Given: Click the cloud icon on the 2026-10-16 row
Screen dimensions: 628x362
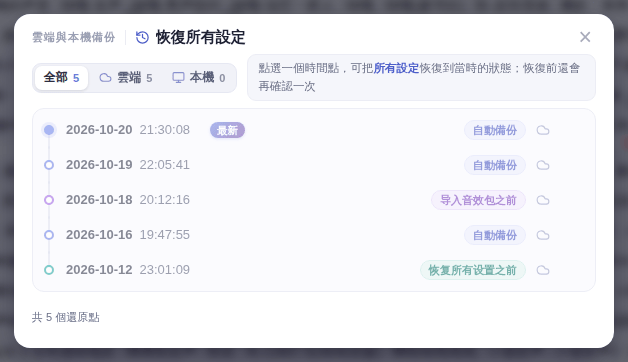Looking at the screenshot, I should click(x=543, y=235).
